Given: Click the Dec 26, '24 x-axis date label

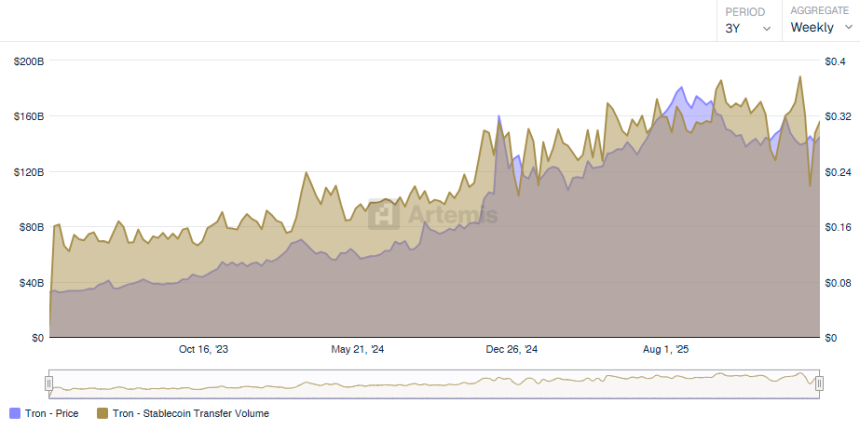Looking at the screenshot, I should click(511, 350).
